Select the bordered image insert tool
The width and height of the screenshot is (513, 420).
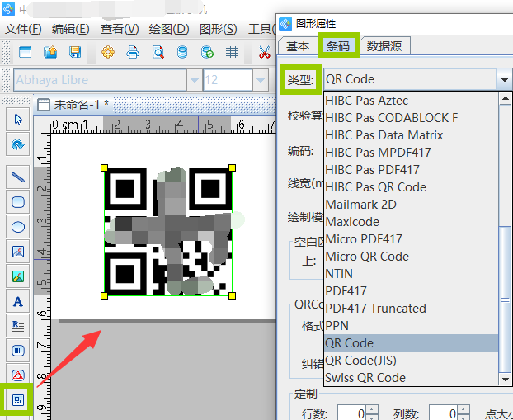pyautogui.click(x=18, y=252)
